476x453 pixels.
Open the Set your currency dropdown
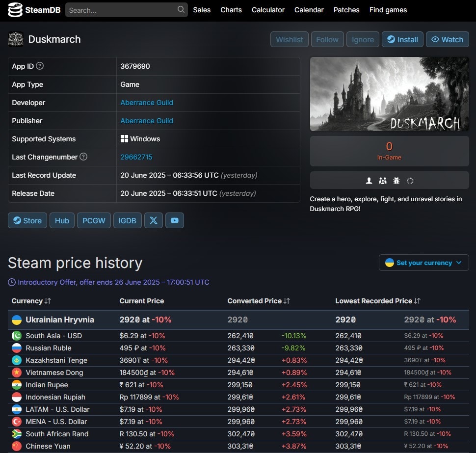click(x=424, y=263)
